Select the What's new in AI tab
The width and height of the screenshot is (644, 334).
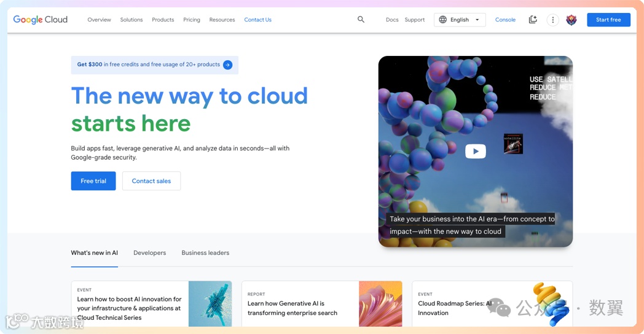coord(95,253)
